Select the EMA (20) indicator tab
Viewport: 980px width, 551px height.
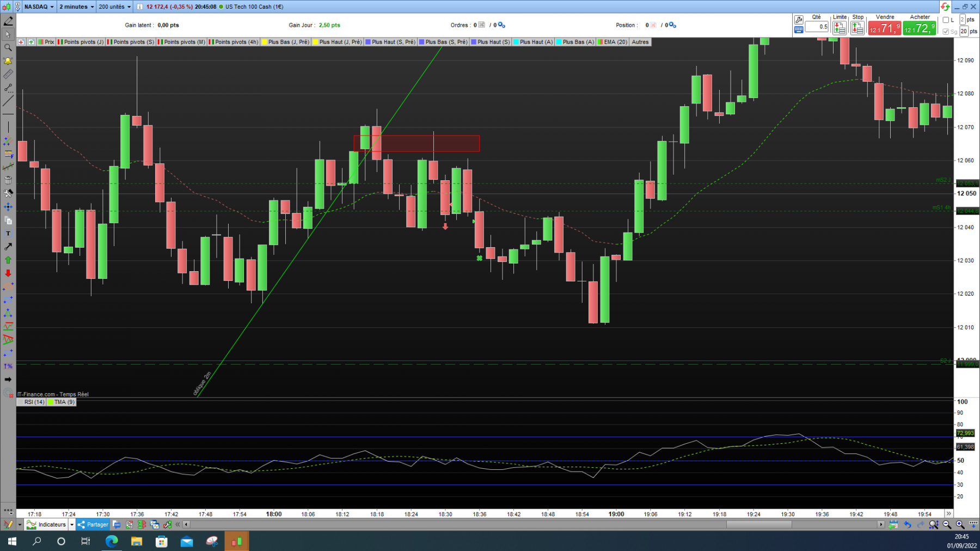[612, 42]
